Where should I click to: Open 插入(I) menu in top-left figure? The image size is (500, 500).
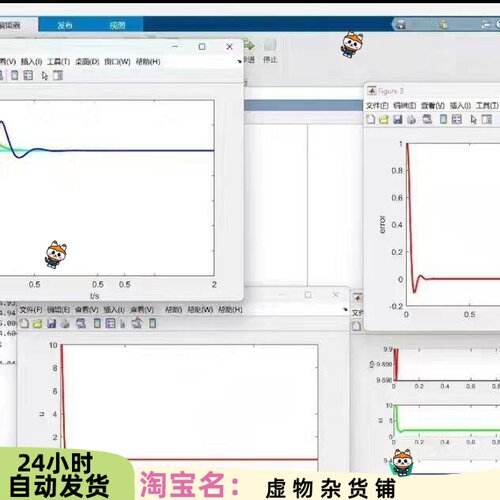[31, 62]
